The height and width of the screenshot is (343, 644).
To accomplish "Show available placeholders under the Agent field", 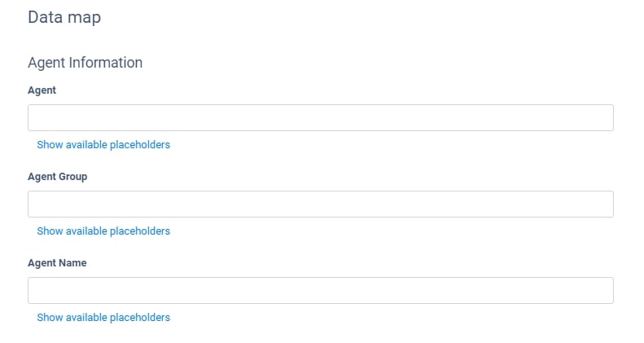I will click(103, 145).
